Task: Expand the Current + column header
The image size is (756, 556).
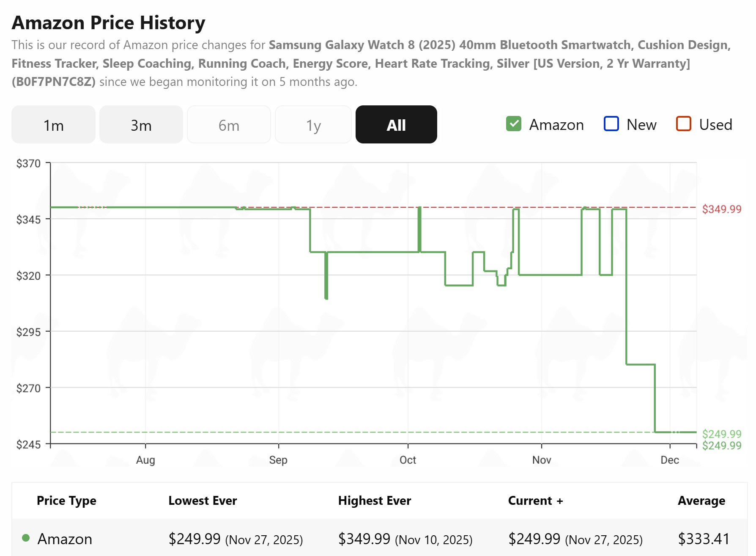Action: [x=535, y=501]
